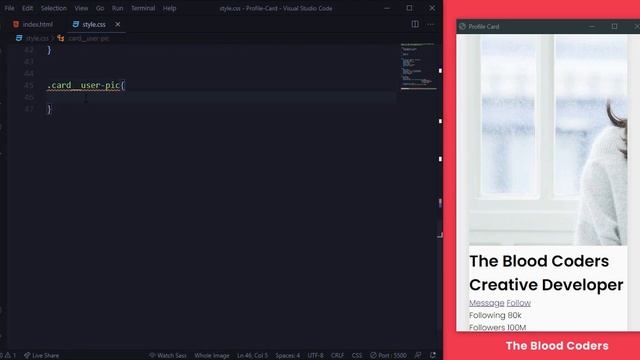This screenshot has width=640, height=360.
Task: Click the notifications icon in status bar
Action: 433,356
